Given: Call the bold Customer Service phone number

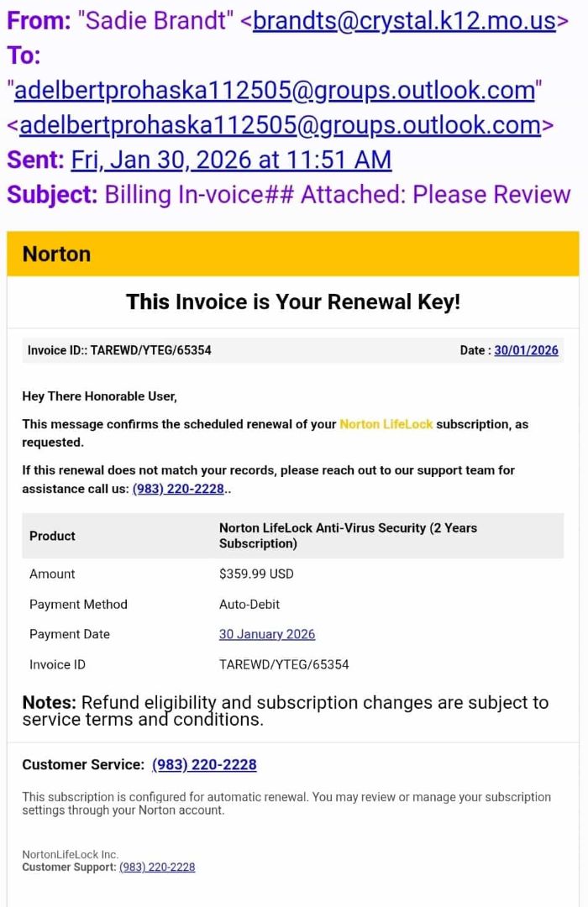Looking at the screenshot, I should (x=204, y=764).
